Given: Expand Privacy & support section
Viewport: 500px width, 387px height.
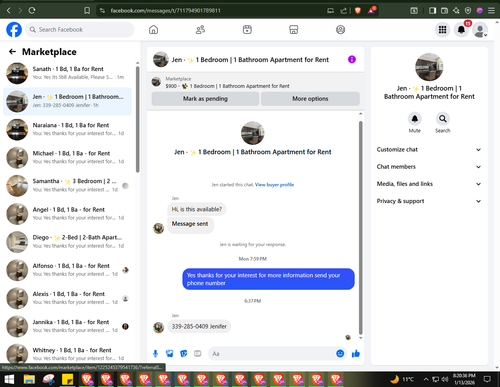Looking at the screenshot, I should coord(429,201).
